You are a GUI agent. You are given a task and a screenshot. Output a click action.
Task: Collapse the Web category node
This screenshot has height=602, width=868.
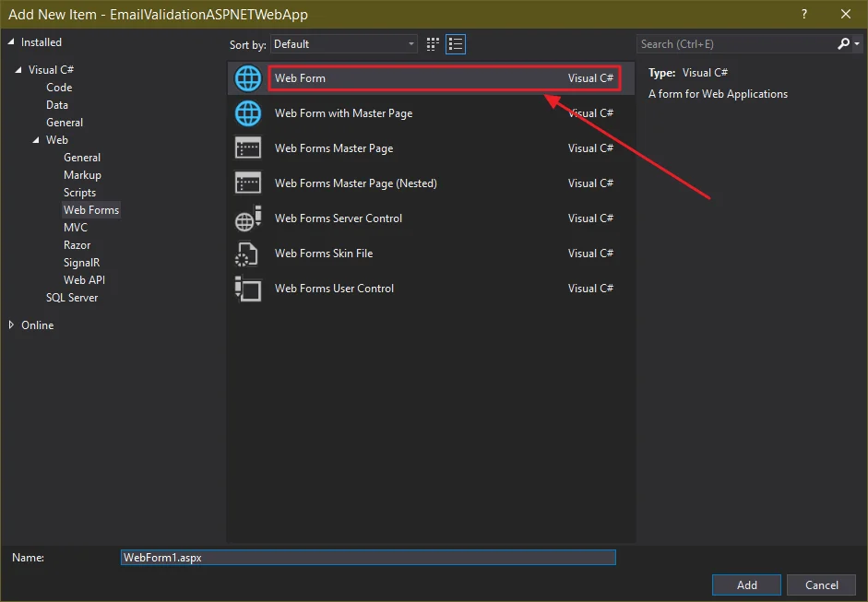(34, 139)
